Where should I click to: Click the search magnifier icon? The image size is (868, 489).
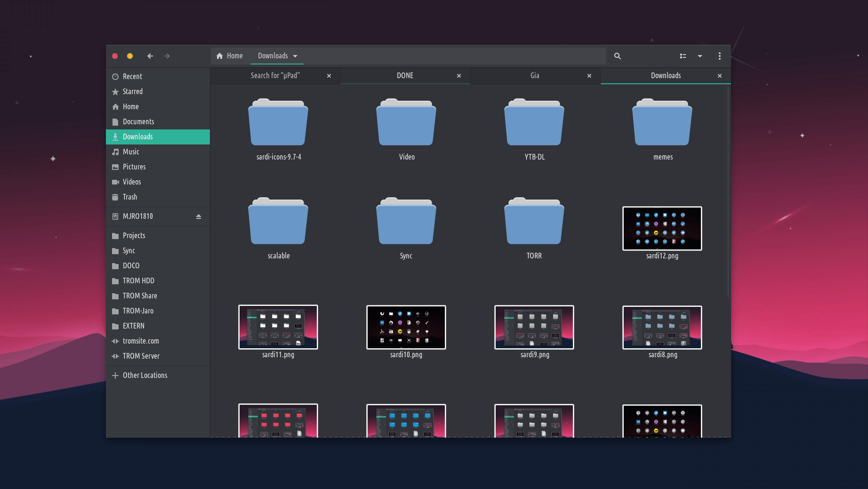617,56
